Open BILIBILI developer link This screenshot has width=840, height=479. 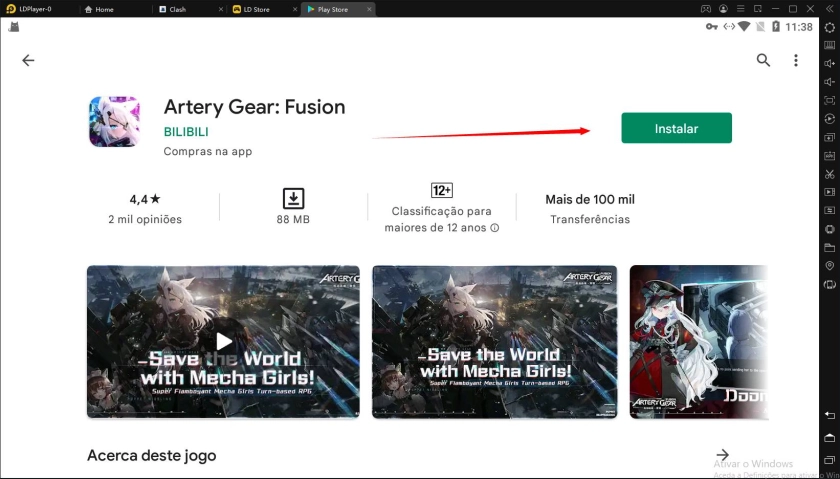pos(186,132)
